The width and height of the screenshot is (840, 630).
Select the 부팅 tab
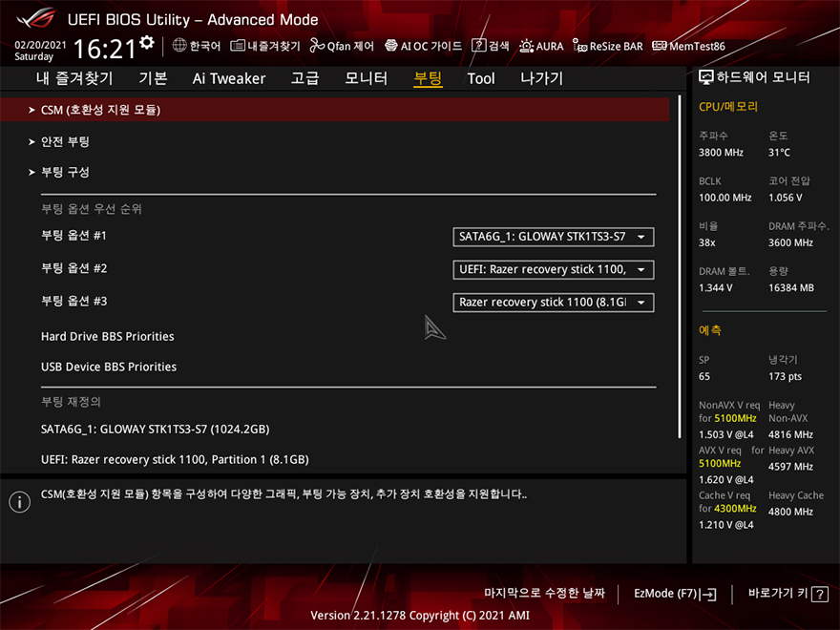[428, 78]
